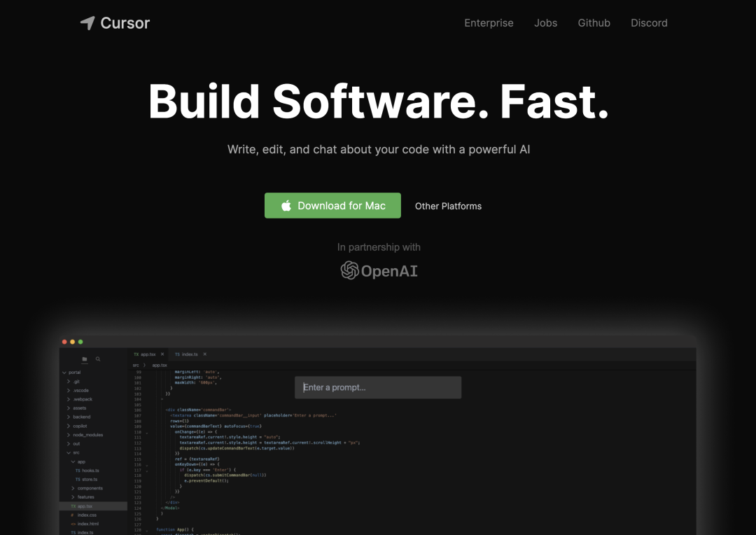Click the red close window dot
The width and height of the screenshot is (756, 535).
click(x=64, y=342)
